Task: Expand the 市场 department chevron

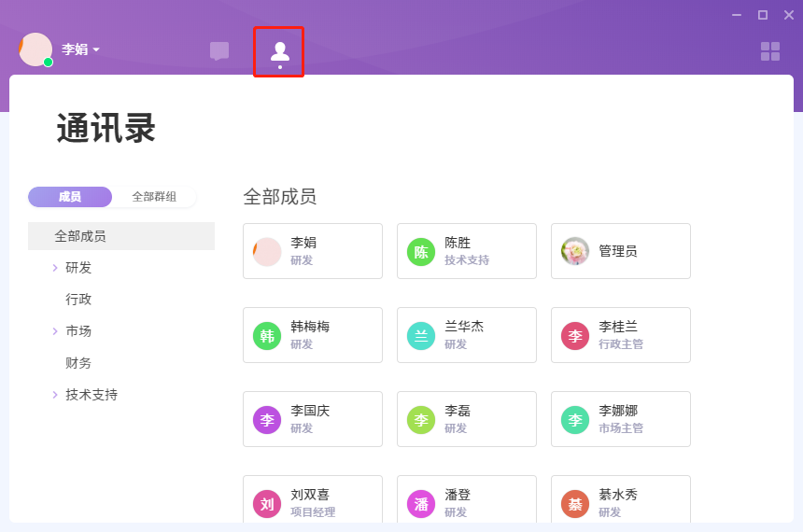Action: pos(55,331)
